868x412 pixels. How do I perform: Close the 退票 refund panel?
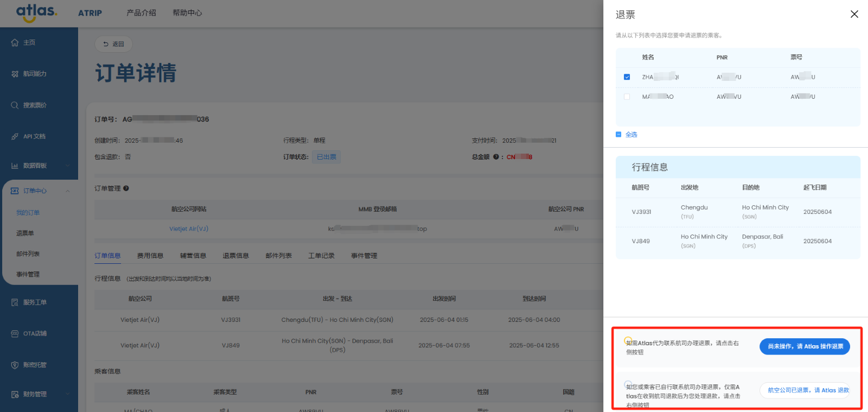coord(854,14)
